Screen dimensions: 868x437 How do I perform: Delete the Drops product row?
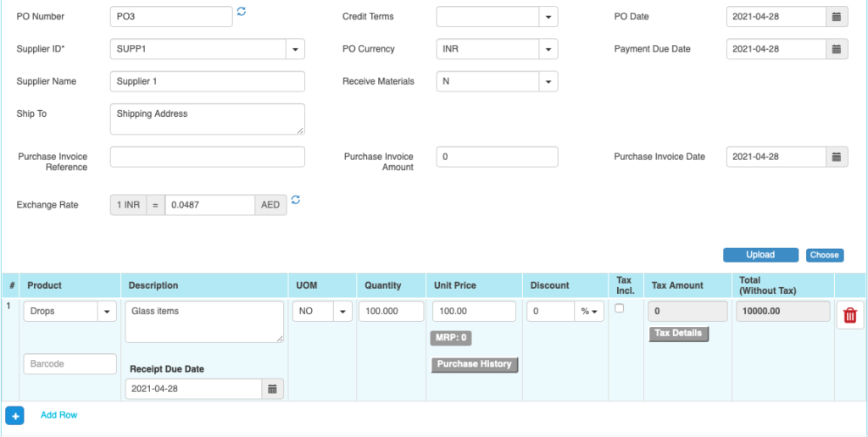click(849, 315)
